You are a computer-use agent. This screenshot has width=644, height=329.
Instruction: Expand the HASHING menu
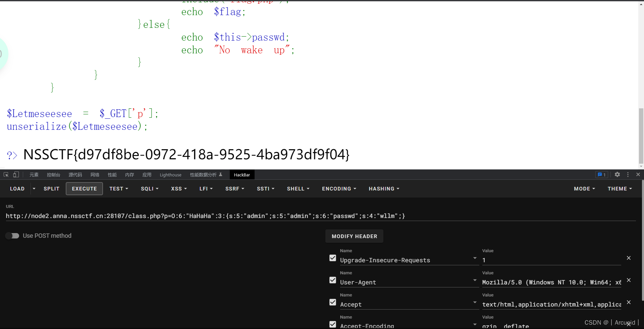(384, 189)
